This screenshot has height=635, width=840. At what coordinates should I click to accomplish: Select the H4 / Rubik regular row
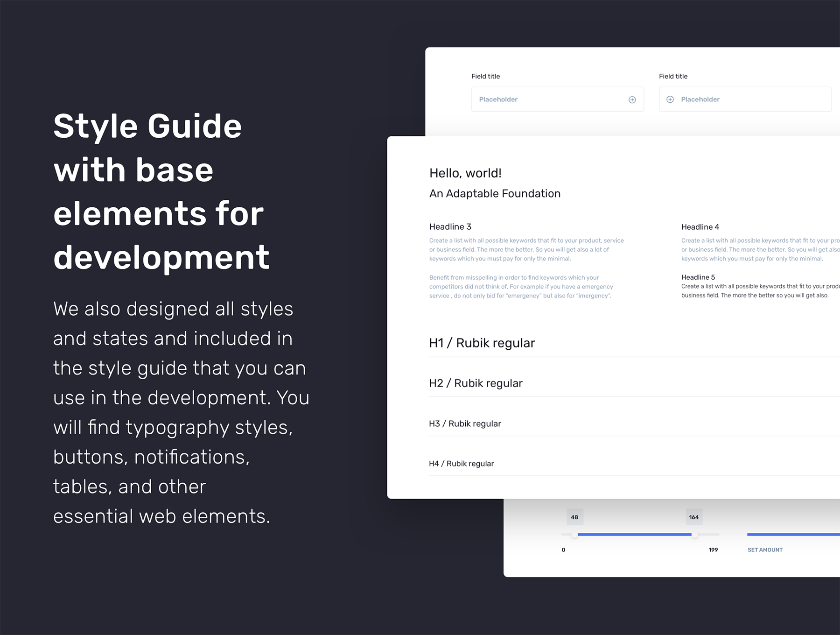pyautogui.click(x=461, y=464)
